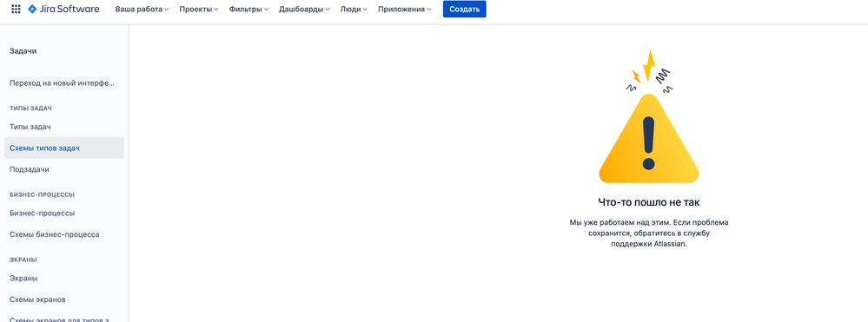Click the Создать button

(465, 10)
